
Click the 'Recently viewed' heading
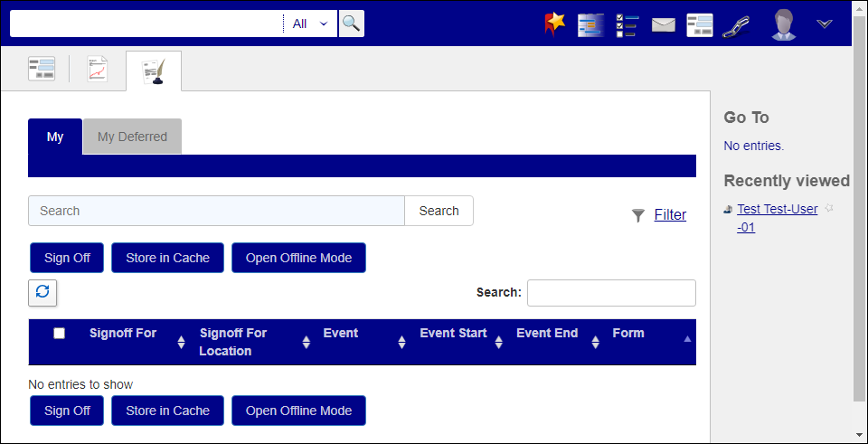(787, 181)
